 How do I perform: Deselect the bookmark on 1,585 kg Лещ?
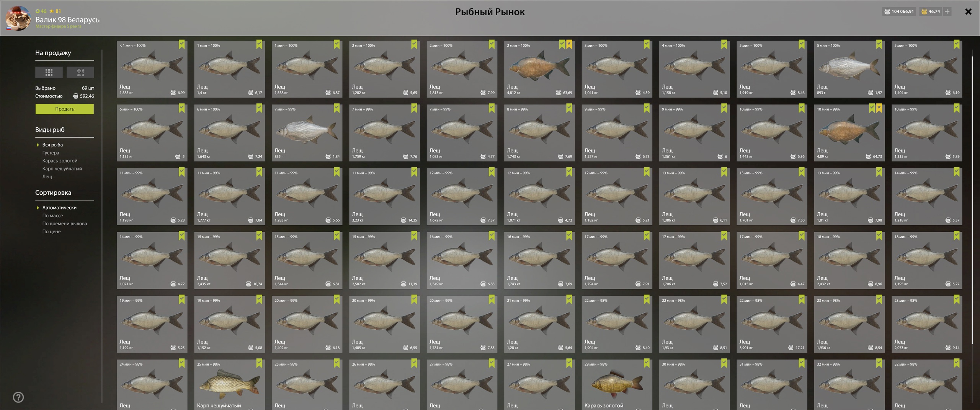coord(182,44)
